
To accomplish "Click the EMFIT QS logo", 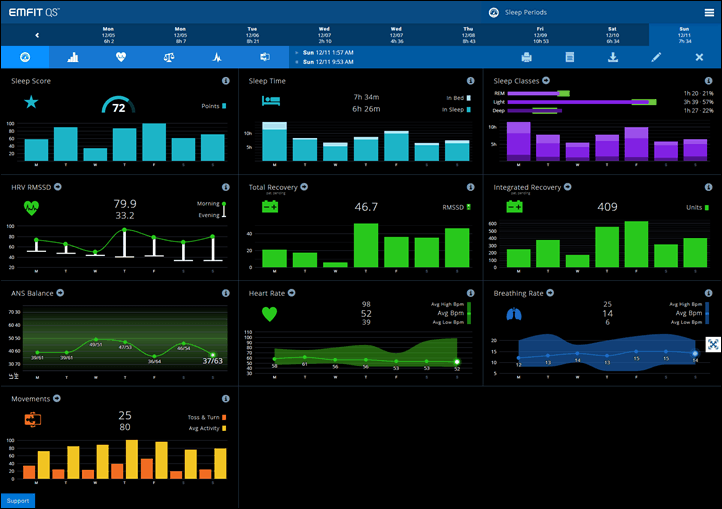I will (x=34, y=12).
